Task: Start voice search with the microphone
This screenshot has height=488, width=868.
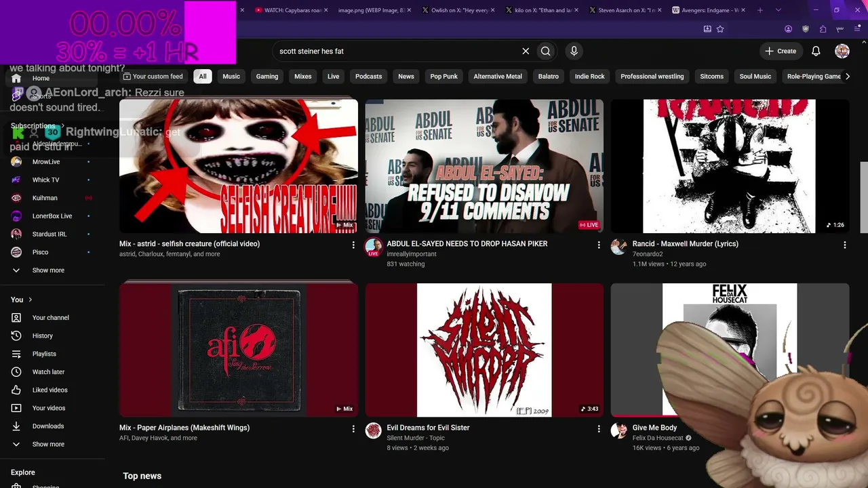Action: click(x=574, y=51)
